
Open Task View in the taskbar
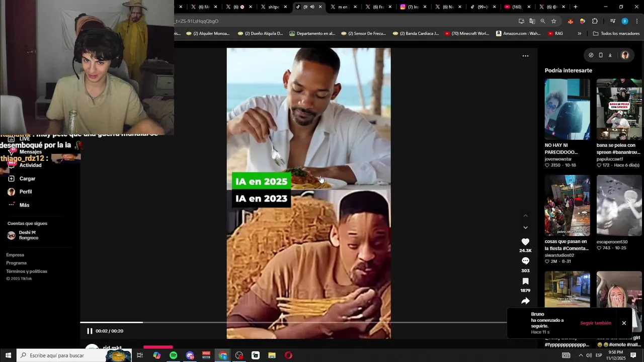pos(140,355)
